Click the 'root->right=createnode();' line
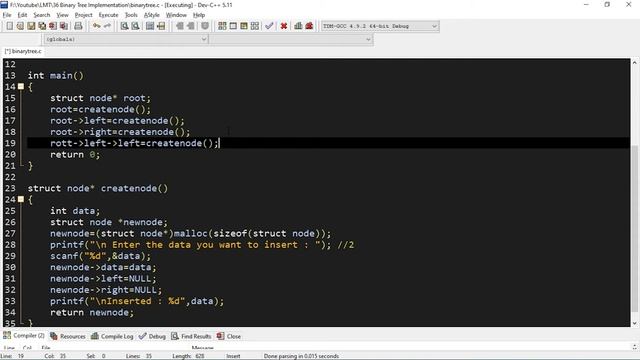 click(x=120, y=132)
